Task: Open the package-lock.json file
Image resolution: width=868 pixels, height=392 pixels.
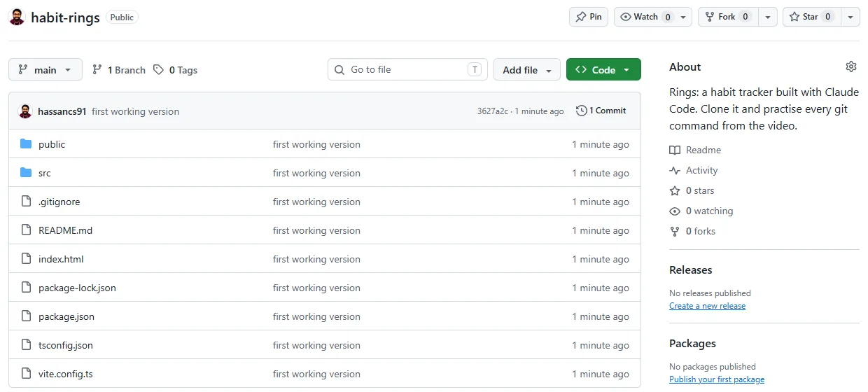Action: tap(77, 288)
